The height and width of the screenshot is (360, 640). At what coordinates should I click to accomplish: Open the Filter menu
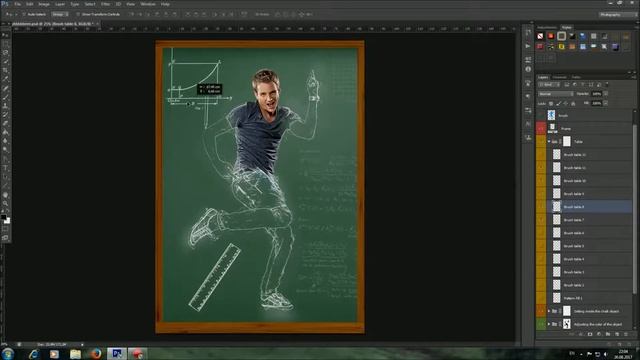(x=105, y=4)
